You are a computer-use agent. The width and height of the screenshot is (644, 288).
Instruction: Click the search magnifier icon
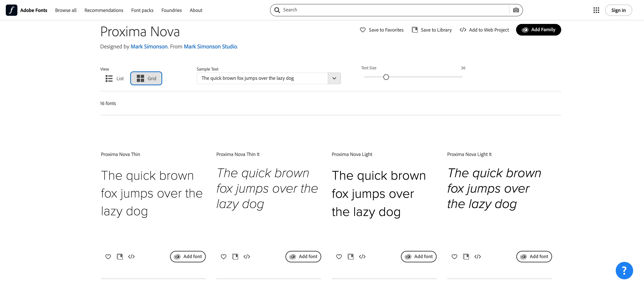point(277,10)
